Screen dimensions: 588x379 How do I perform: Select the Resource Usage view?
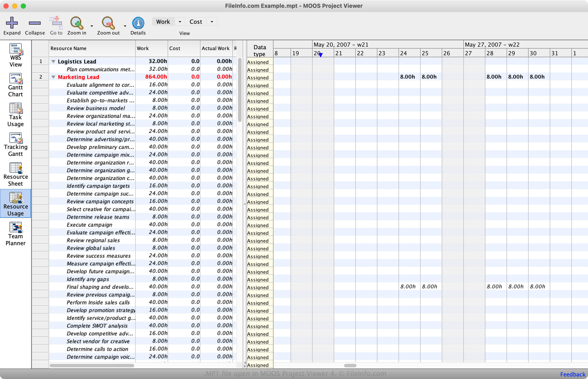[16, 204]
